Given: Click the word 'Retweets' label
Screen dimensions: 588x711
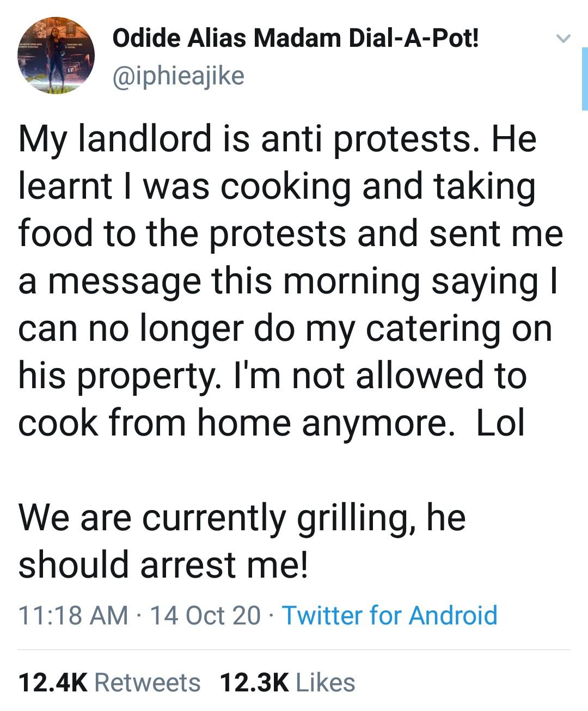Looking at the screenshot, I should click(148, 683).
